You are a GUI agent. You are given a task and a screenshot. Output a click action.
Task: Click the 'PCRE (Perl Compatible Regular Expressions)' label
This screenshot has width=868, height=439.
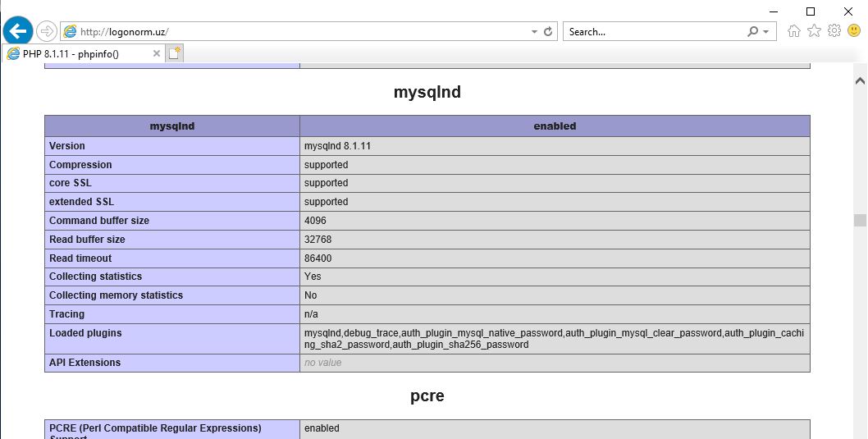point(155,428)
